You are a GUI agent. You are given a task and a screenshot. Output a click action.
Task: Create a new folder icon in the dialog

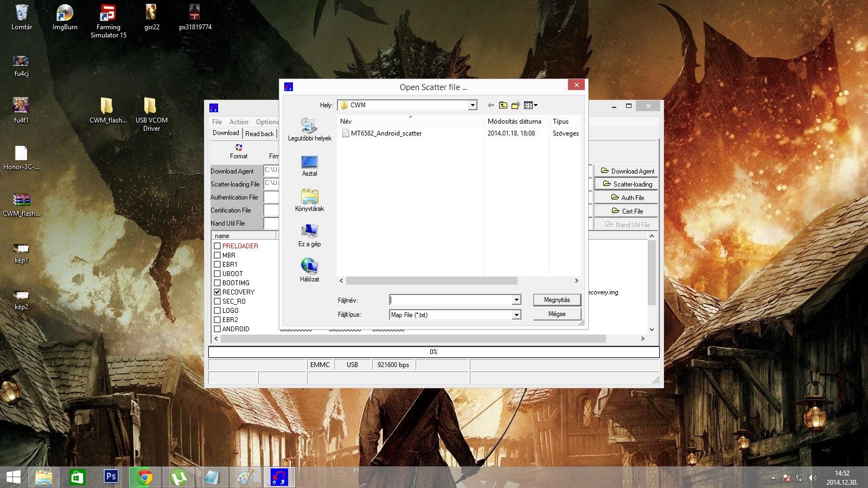click(x=515, y=105)
